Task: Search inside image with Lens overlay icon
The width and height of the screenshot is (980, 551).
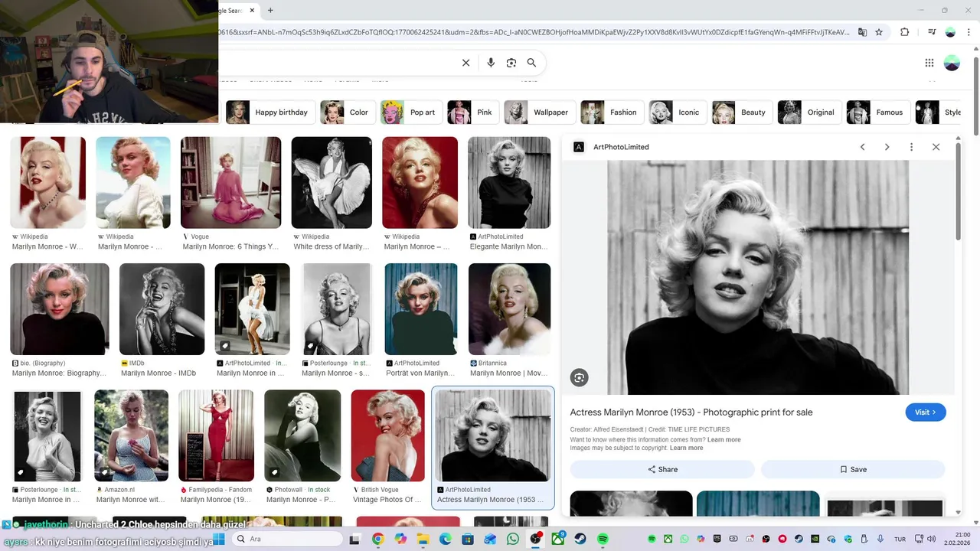Action: pyautogui.click(x=580, y=377)
